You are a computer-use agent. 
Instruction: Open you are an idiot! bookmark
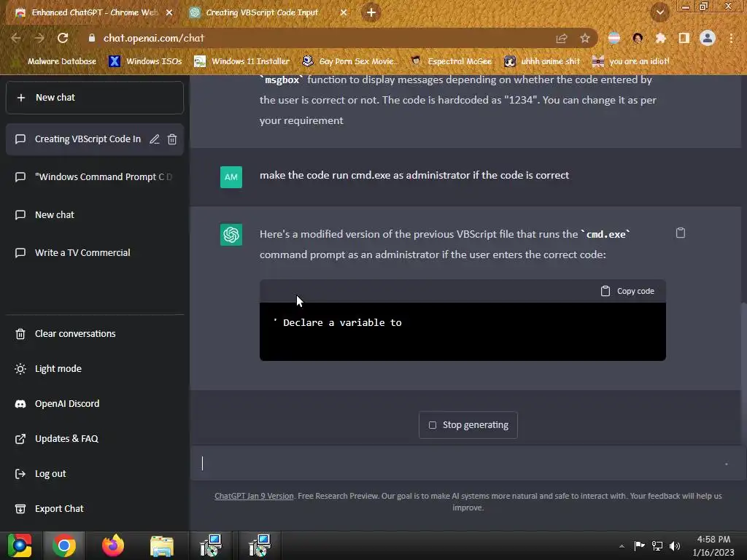[631, 61]
